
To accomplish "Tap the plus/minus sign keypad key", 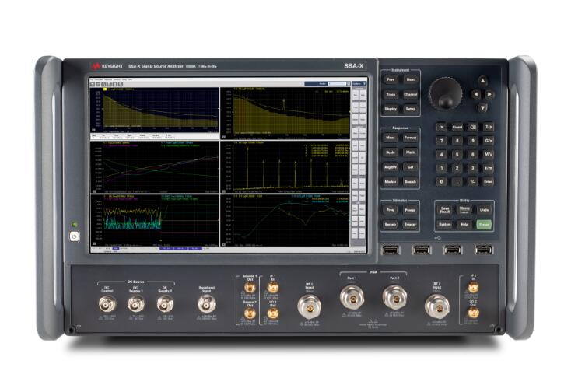I will (x=472, y=182).
